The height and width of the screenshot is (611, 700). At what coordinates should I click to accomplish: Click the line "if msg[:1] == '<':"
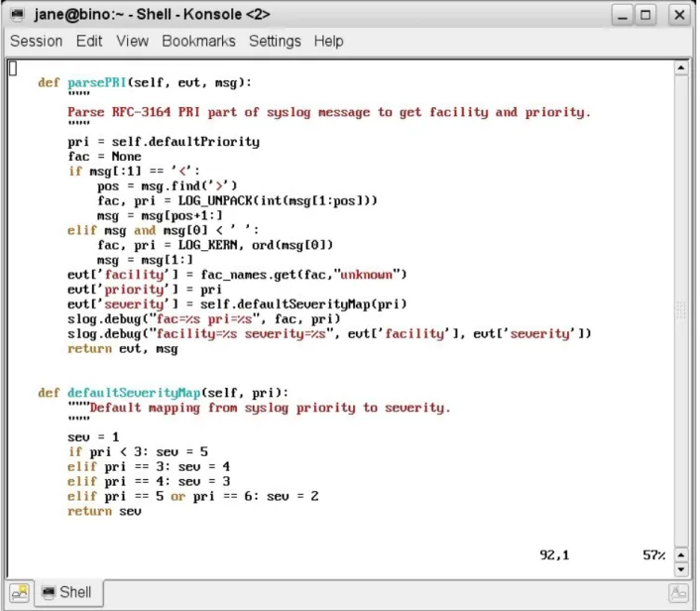point(134,171)
